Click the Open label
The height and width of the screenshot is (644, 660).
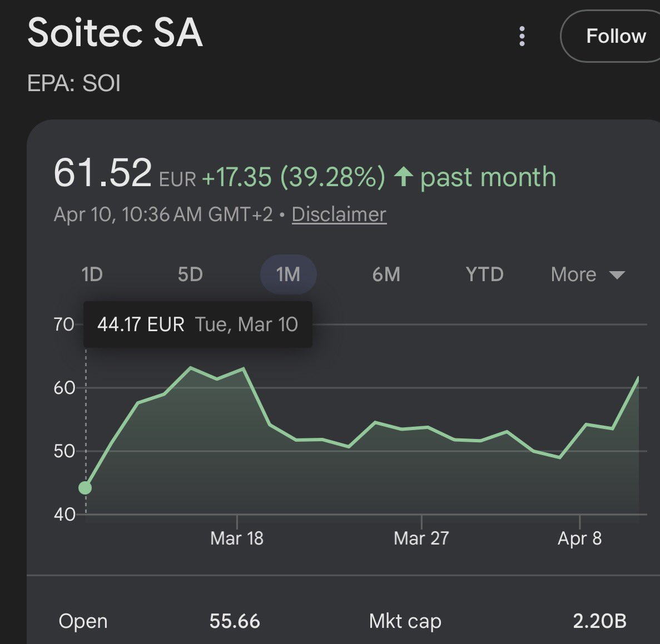point(83,622)
